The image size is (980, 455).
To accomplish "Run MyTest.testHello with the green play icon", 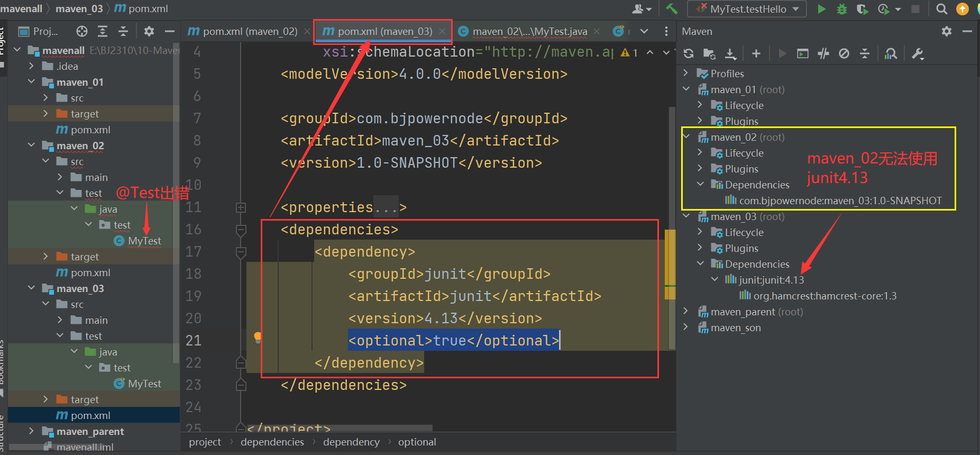I will click(821, 9).
